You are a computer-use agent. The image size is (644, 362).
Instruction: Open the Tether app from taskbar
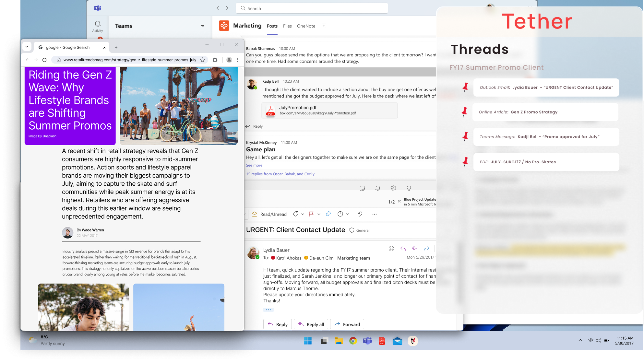click(412, 341)
